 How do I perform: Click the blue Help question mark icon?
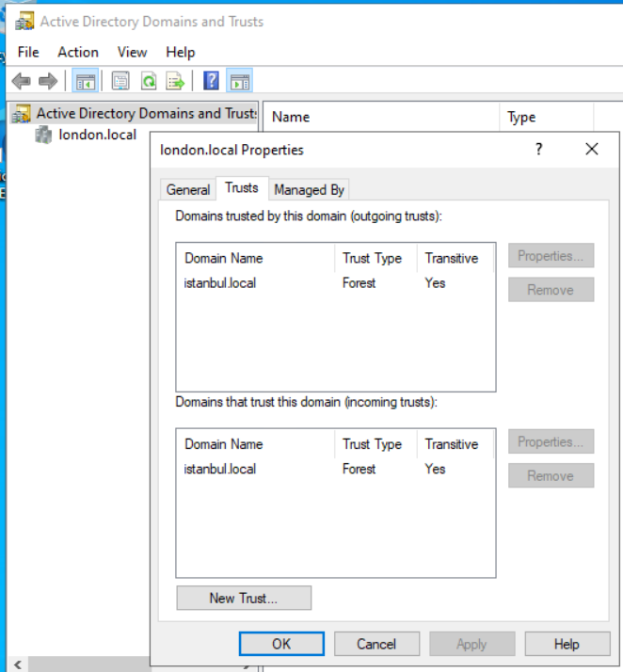click(211, 82)
